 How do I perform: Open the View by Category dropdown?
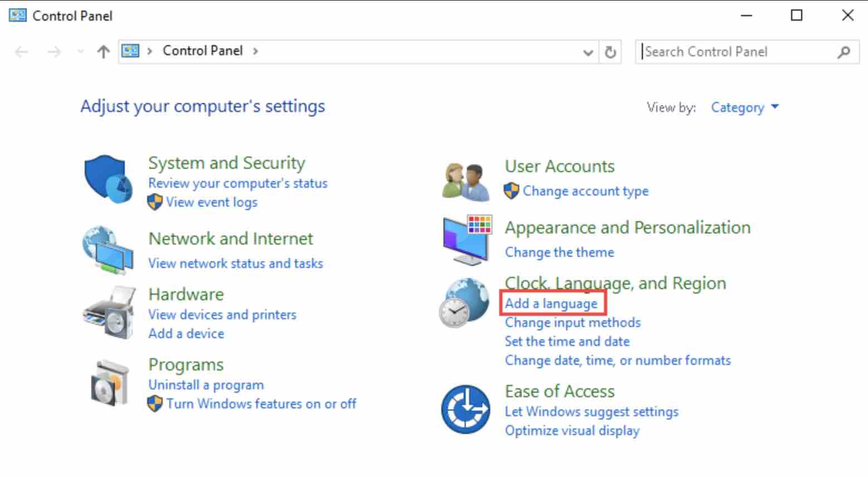click(x=744, y=107)
